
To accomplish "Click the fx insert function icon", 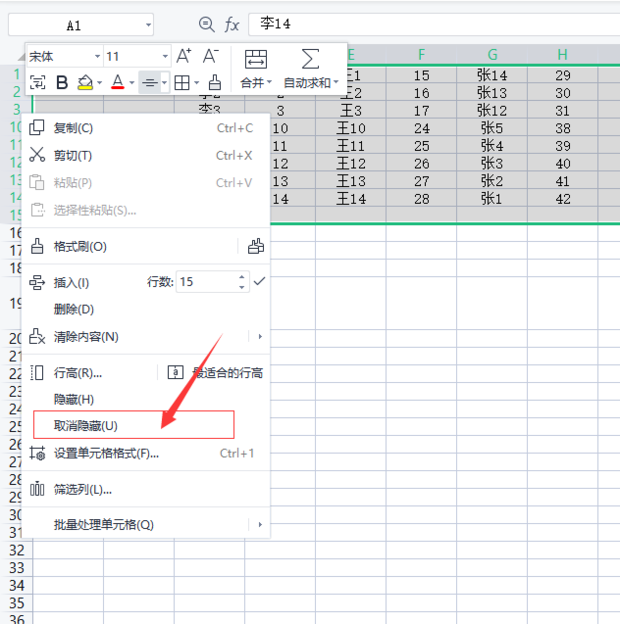I will point(232,24).
